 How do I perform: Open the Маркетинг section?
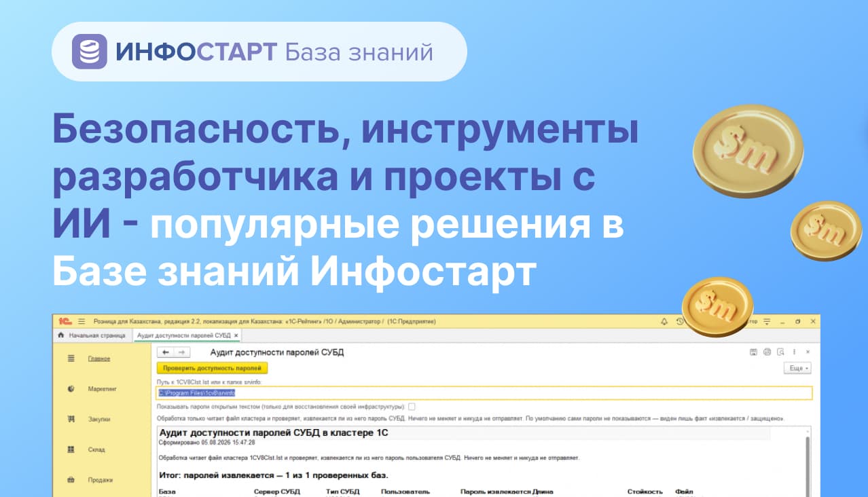(x=103, y=389)
